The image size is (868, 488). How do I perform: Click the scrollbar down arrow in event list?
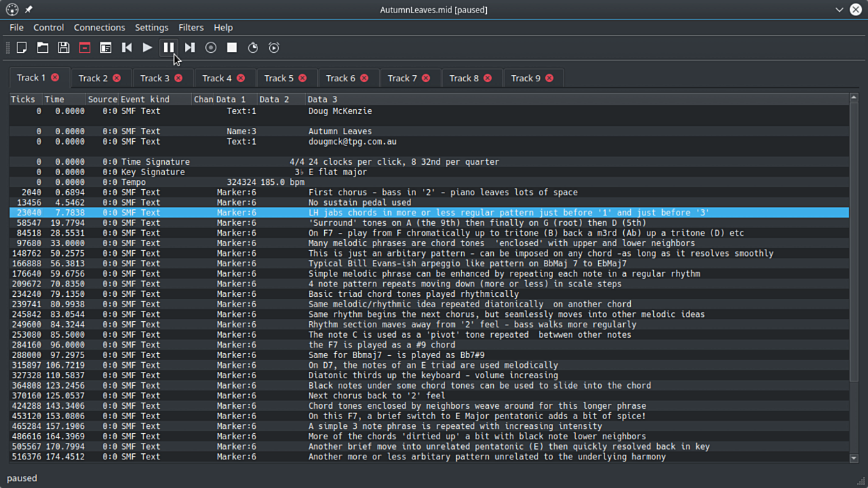[854, 458]
